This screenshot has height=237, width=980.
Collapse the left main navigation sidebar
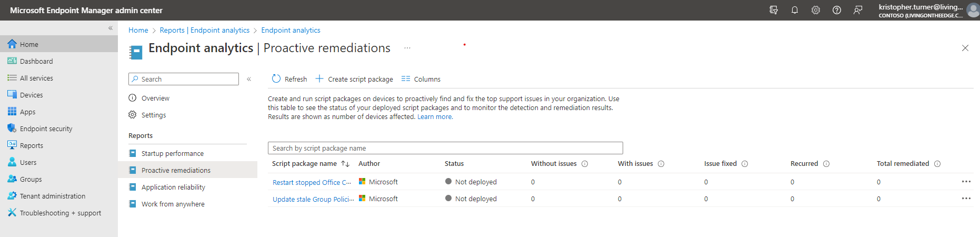[111, 28]
